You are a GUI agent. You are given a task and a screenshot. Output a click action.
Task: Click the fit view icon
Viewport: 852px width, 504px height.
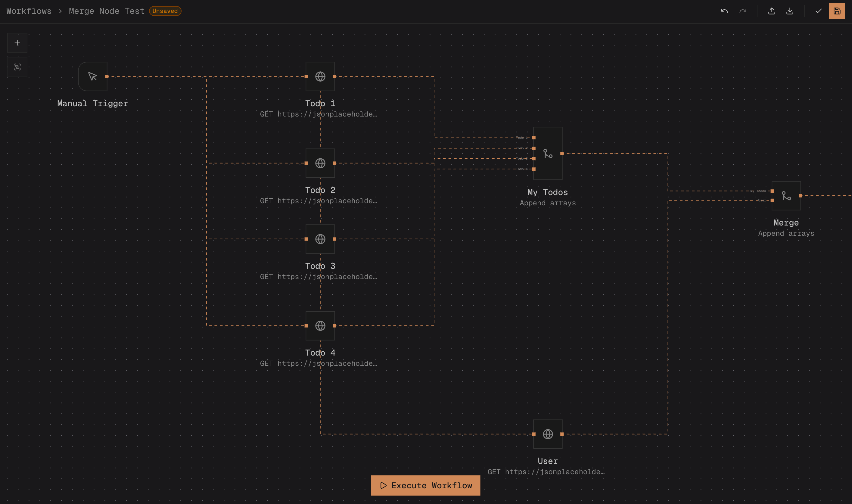pos(17,67)
